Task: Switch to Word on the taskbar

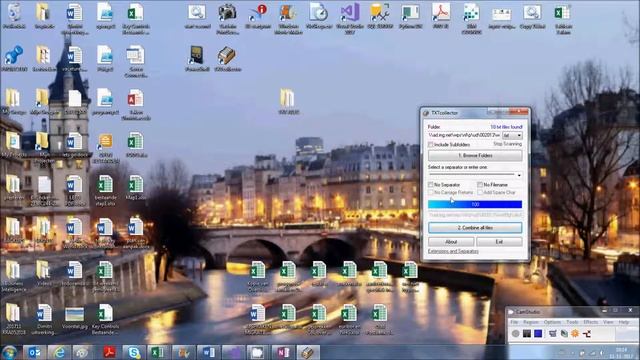Action: (x=208, y=352)
